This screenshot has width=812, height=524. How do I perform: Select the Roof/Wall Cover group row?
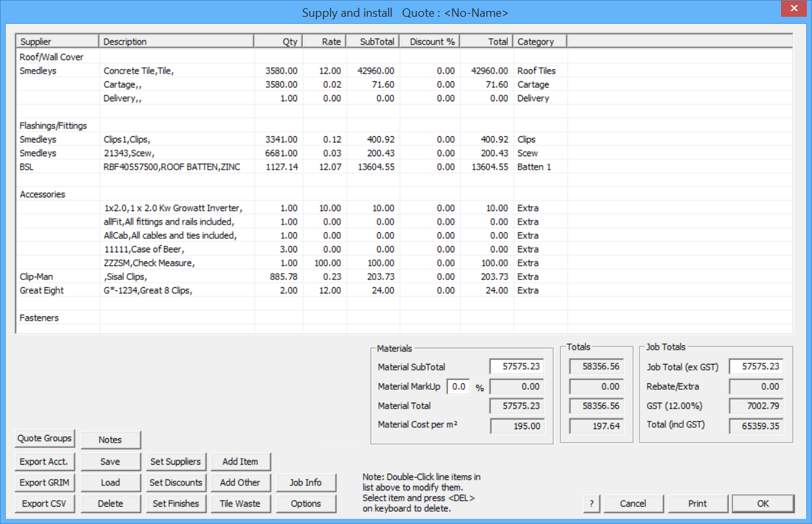click(x=404, y=57)
